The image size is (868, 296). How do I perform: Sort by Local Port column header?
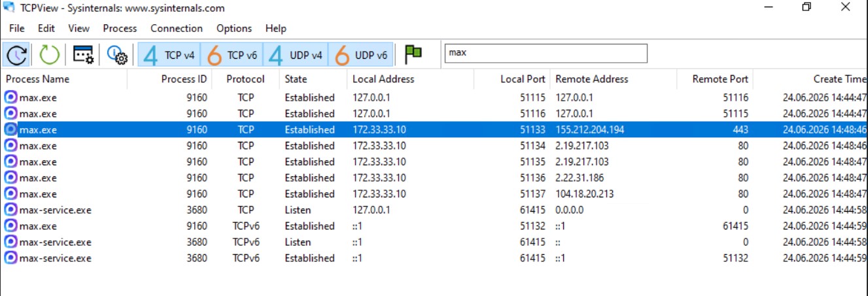coord(512,79)
